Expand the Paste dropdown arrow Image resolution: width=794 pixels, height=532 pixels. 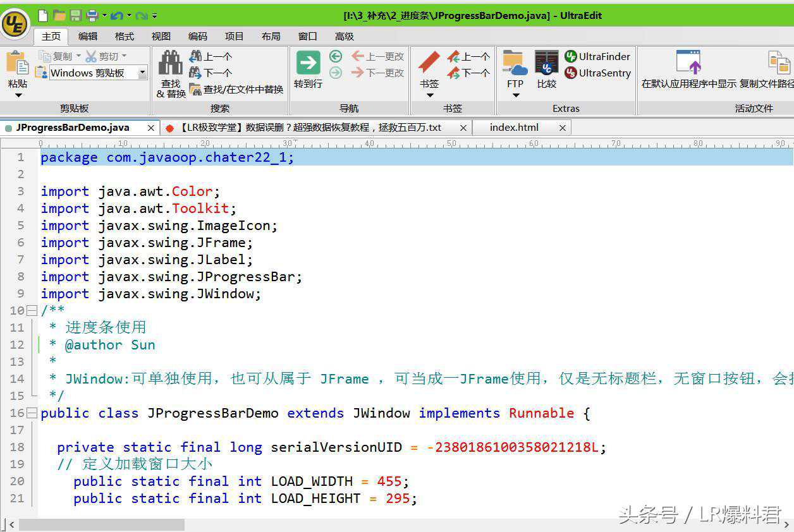(x=18, y=95)
